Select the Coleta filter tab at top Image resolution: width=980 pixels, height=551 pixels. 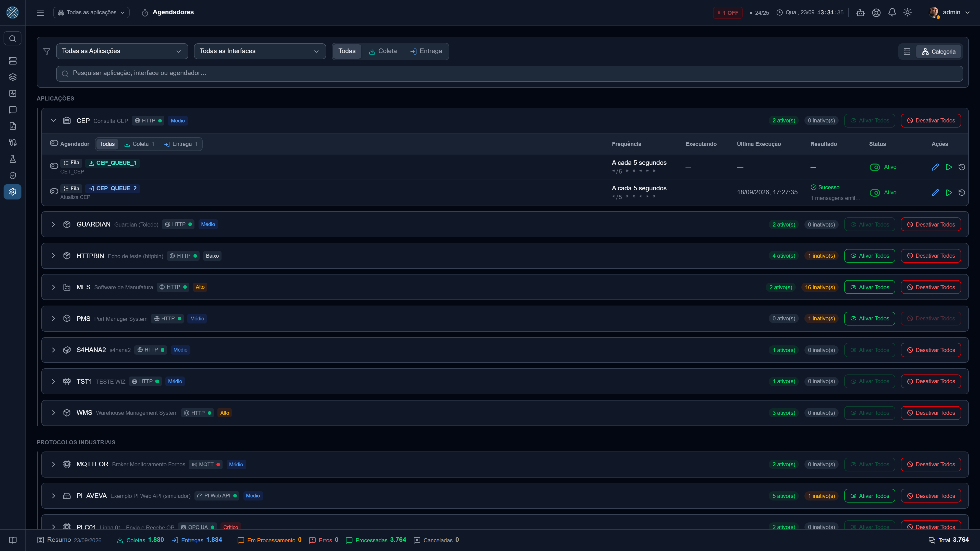(x=383, y=51)
